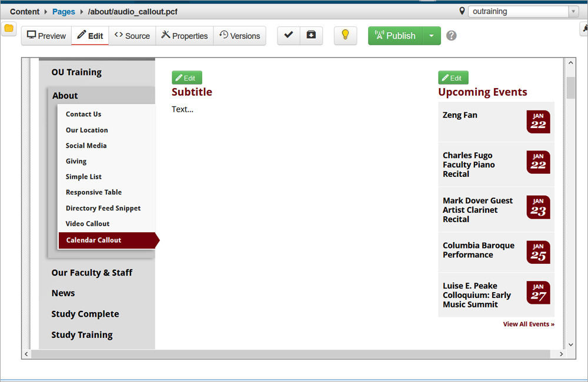Image resolution: width=588 pixels, height=382 pixels.
Task: Expand the arrow after the Pages breadcrumb
Action: click(x=81, y=12)
